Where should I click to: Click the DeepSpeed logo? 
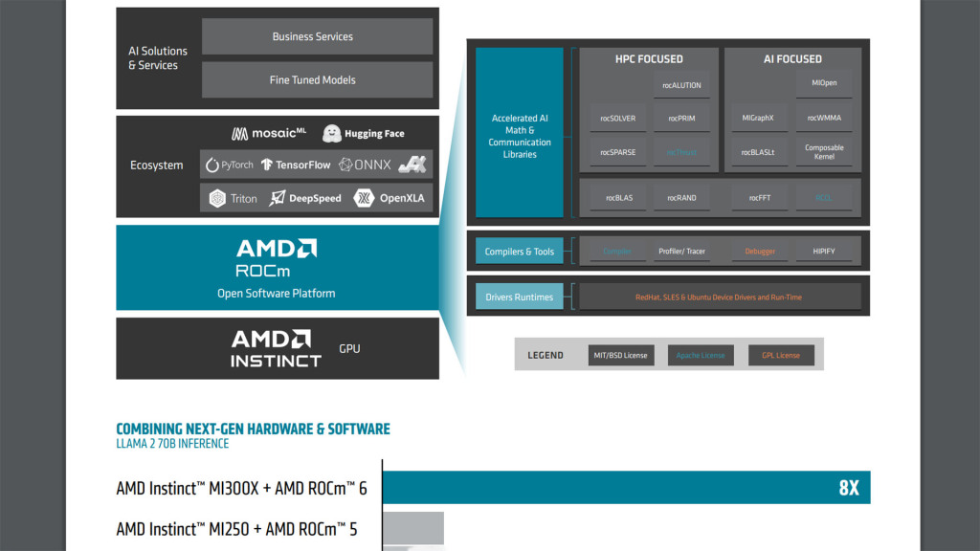[305, 198]
